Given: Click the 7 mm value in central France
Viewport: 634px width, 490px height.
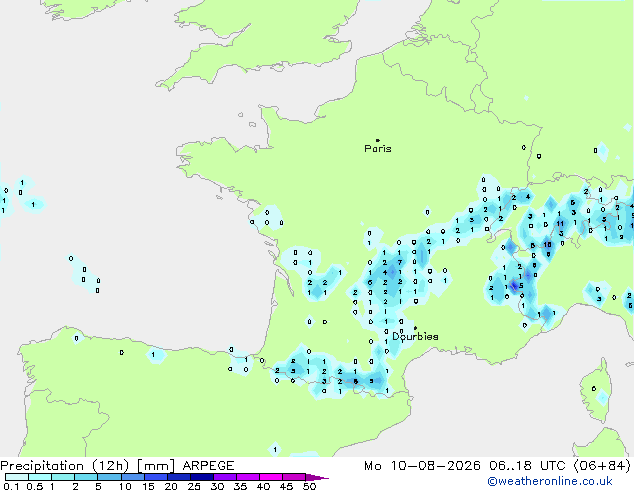Looking at the screenshot, I should pyautogui.click(x=400, y=263).
